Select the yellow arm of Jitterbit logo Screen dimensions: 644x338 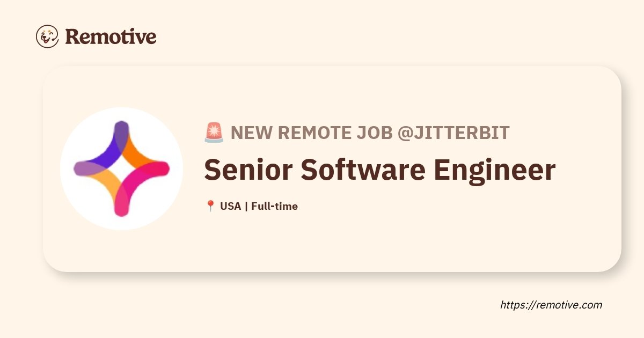(x=103, y=188)
